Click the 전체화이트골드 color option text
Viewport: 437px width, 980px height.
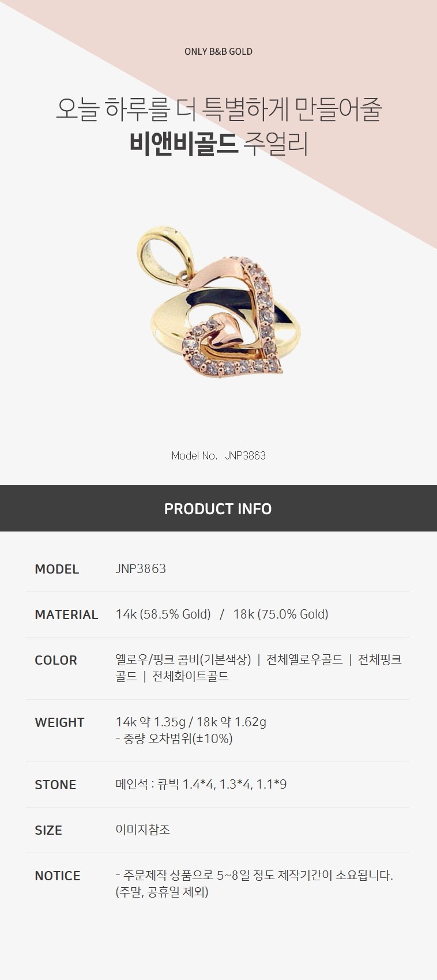click(190, 676)
